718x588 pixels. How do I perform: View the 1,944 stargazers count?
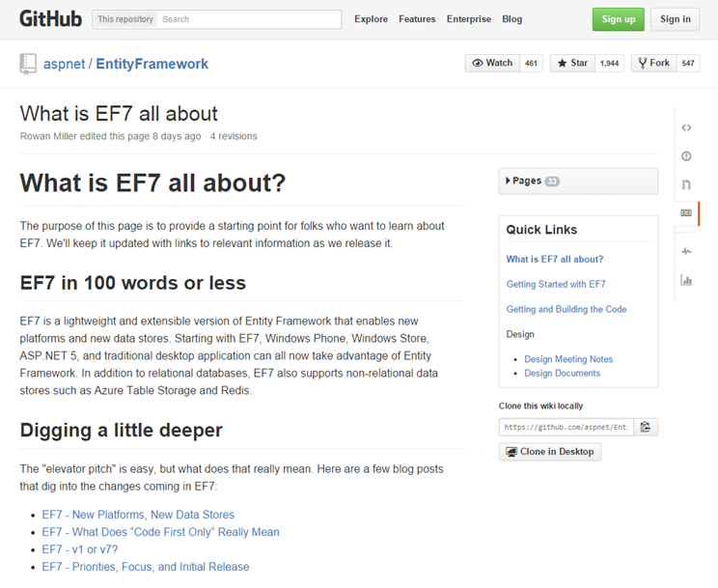610,64
